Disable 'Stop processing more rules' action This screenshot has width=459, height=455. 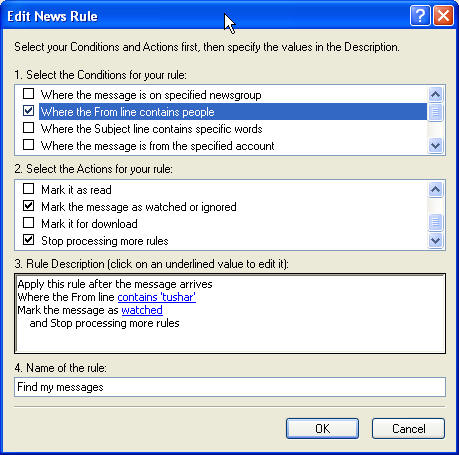28,240
